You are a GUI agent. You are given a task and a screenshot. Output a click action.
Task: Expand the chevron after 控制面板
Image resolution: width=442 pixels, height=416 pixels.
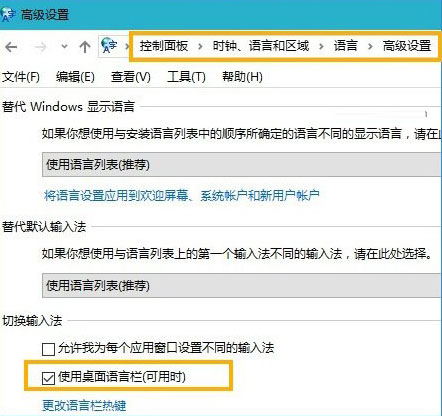pos(200,46)
